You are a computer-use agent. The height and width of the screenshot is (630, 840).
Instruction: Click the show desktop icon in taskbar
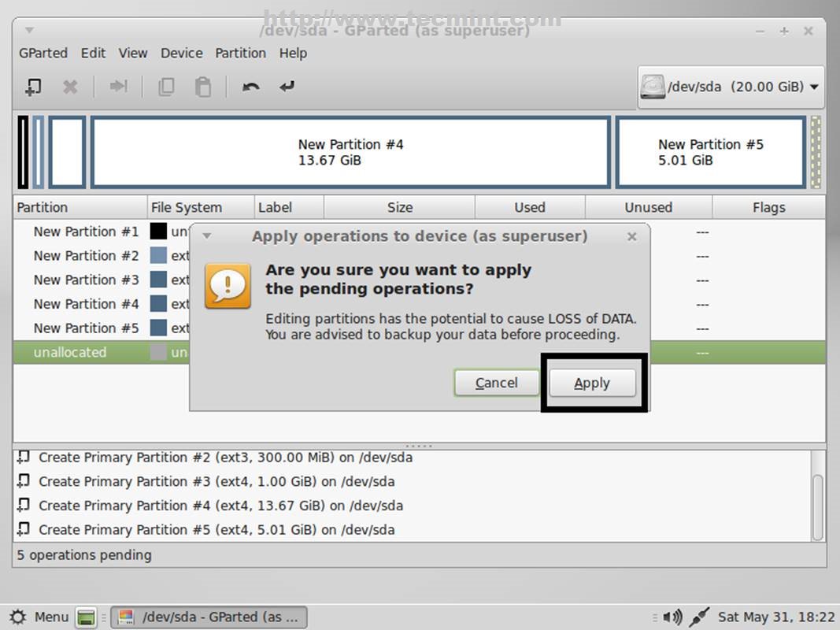86,617
